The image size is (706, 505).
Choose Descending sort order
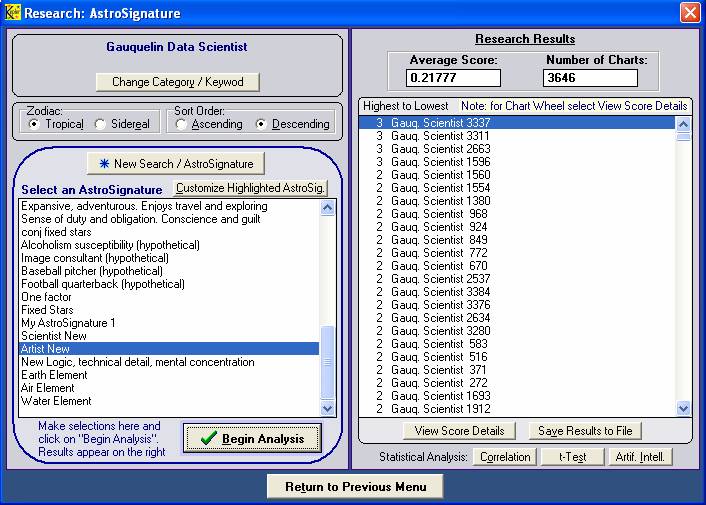pos(262,124)
